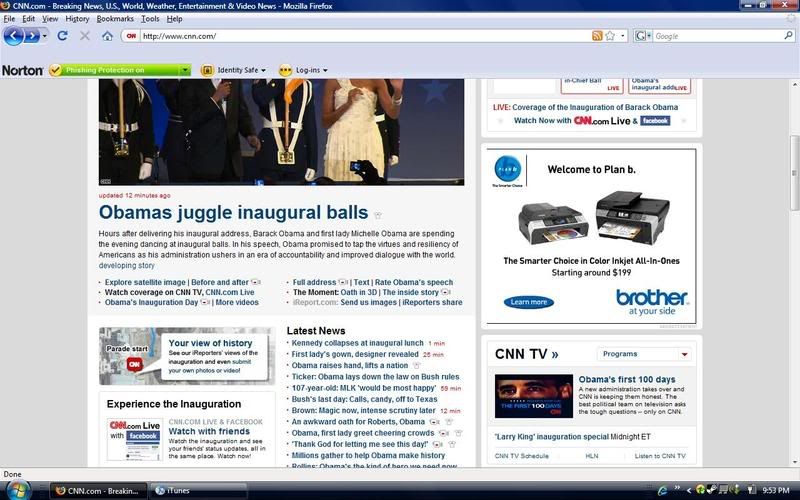Go back with the Back arrow button
Screen dimensions: 800x500
[14, 36]
